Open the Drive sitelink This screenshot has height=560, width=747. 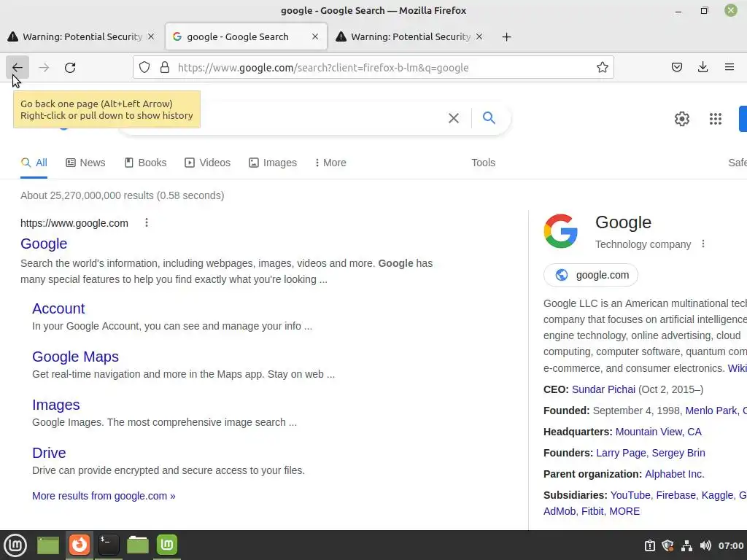(x=49, y=453)
